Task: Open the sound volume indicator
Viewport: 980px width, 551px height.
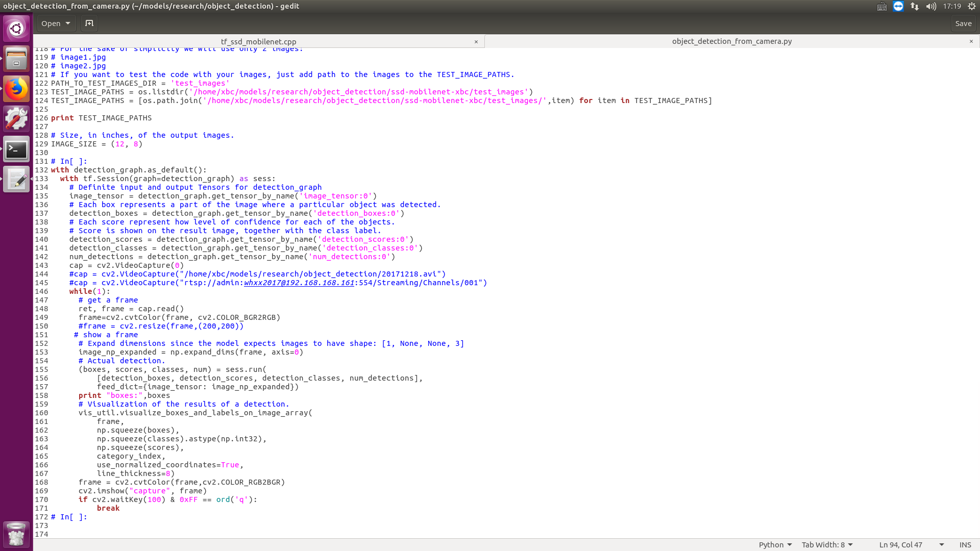Action: coord(931,6)
